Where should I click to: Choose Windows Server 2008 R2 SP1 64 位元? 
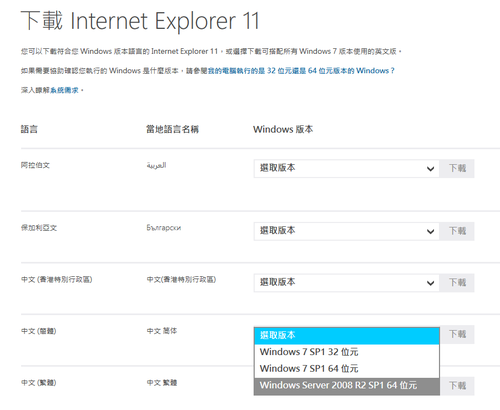point(347,386)
